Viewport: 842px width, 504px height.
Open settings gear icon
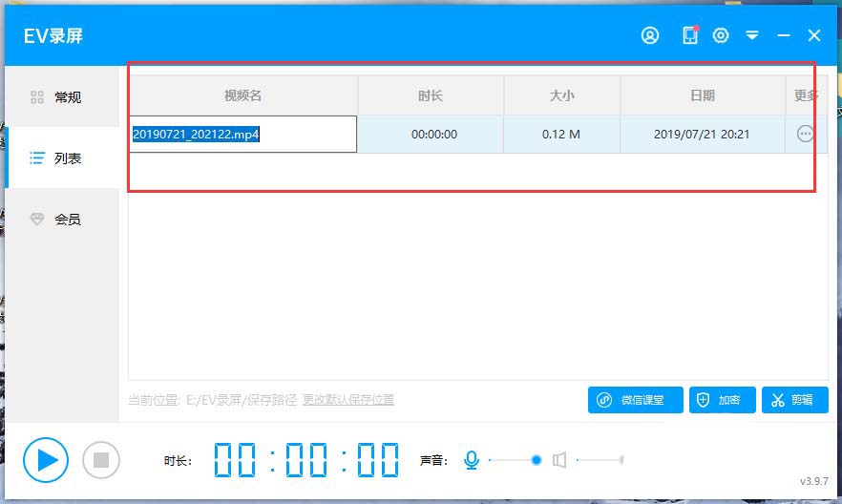tap(721, 35)
